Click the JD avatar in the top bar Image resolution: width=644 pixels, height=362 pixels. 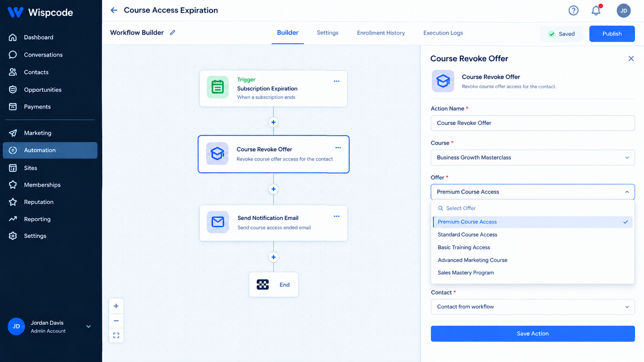[x=623, y=11]
